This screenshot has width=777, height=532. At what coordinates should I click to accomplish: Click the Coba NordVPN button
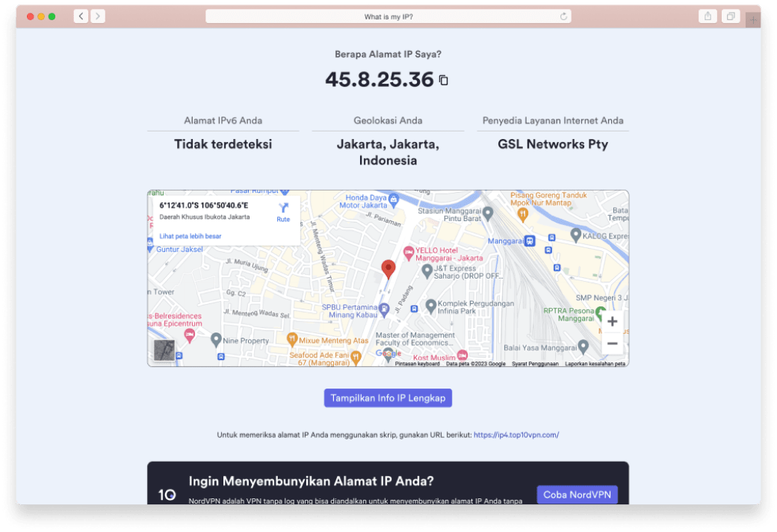click(578, 495)
